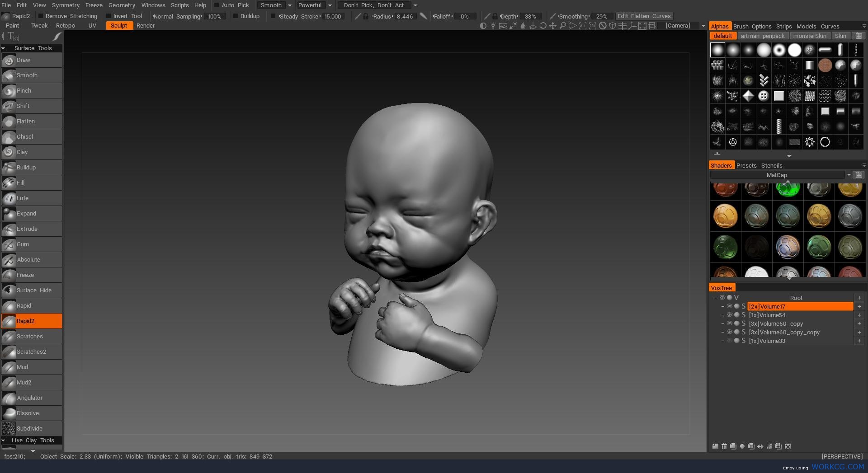This screenshot has height=473, width=868.
Task: Click the VoxTree double-arrow icon
Action: click(760, 446)
